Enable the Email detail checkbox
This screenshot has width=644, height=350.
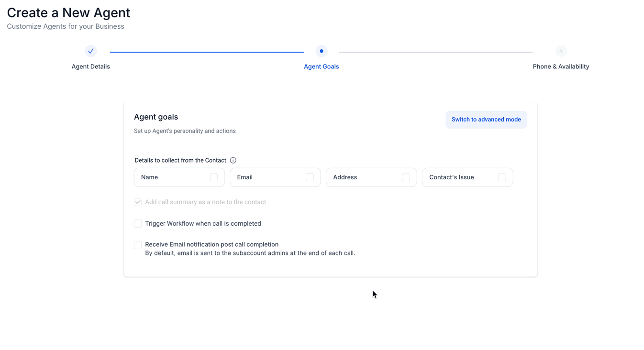coord(310,177)
